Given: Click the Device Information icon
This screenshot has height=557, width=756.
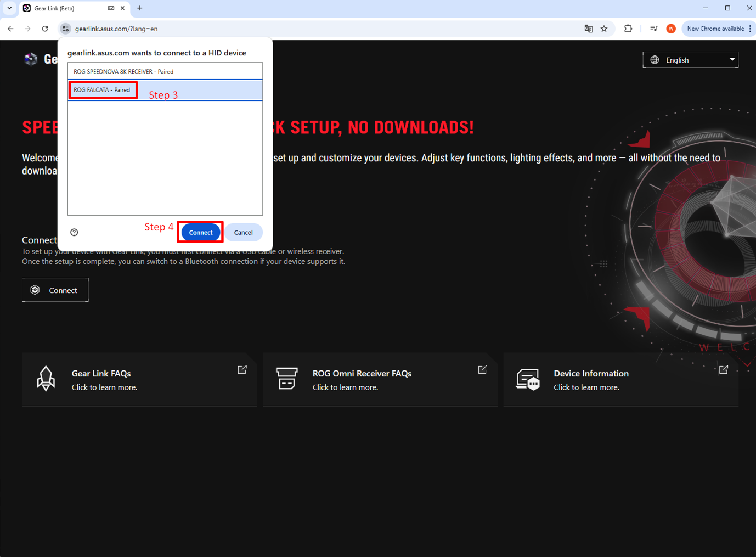Looking at the screenshot, I should tap(528, 379).
